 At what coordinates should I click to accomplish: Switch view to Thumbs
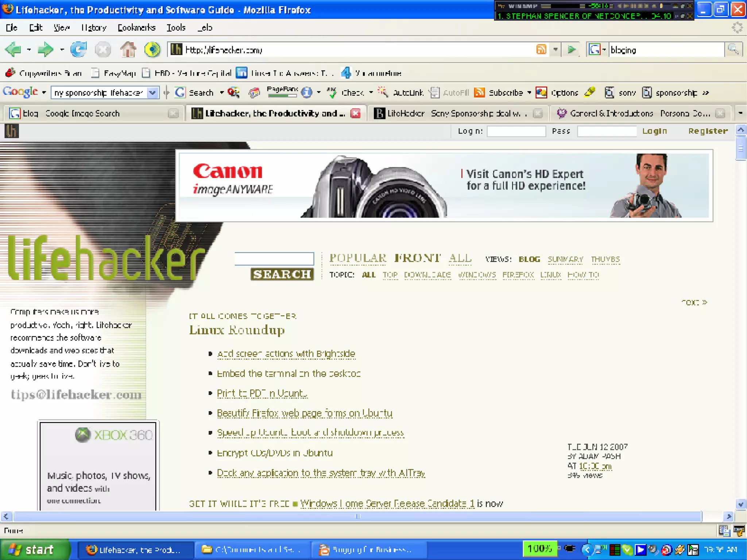point(605,259)
